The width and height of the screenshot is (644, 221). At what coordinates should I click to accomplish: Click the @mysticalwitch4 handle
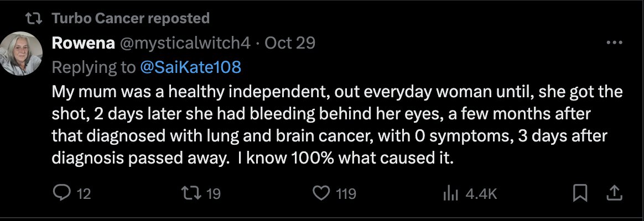[182, 43]
